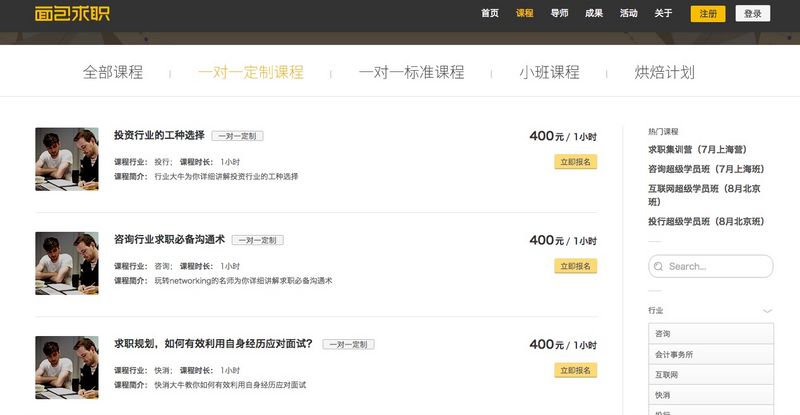The width and height of the screenshot is (800, 415).
Task: Click the magnifier icon in the search box
Action: (658, 267)
